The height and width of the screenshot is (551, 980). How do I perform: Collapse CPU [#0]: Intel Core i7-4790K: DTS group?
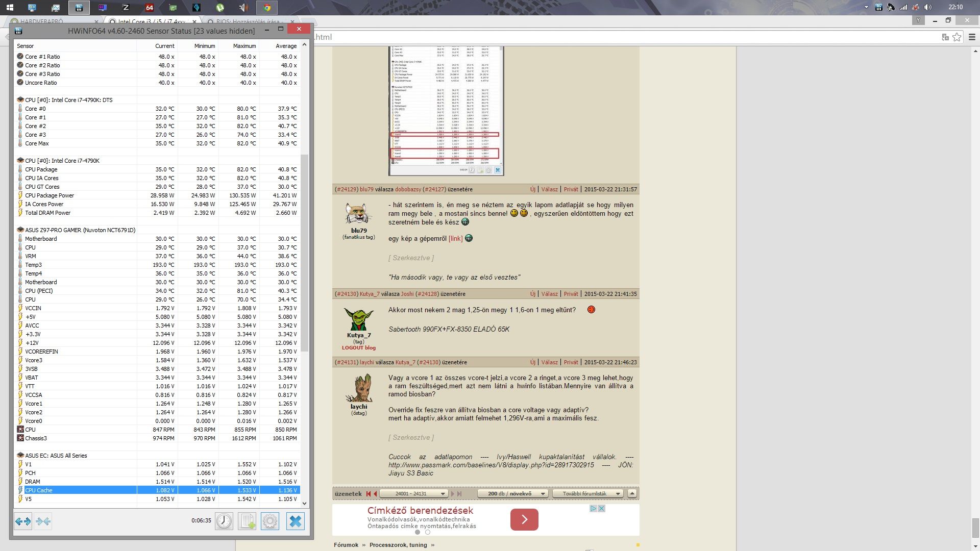pyautogui.click(x=20, y=100)
